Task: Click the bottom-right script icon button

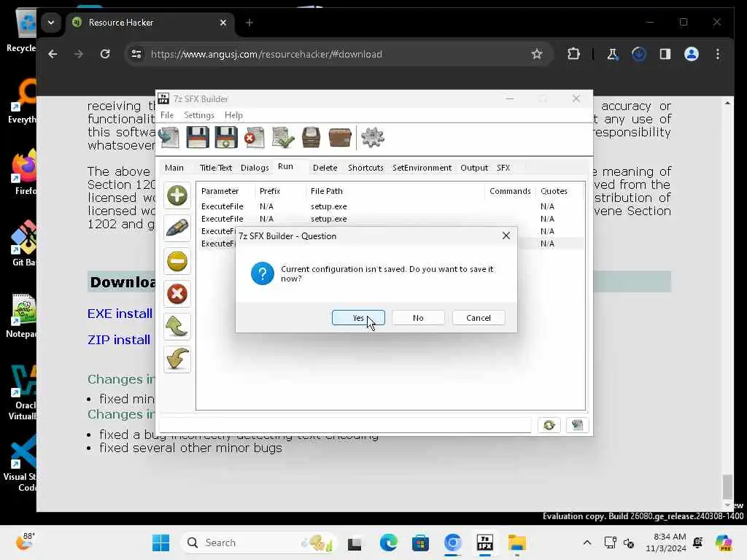Action: 578,425
